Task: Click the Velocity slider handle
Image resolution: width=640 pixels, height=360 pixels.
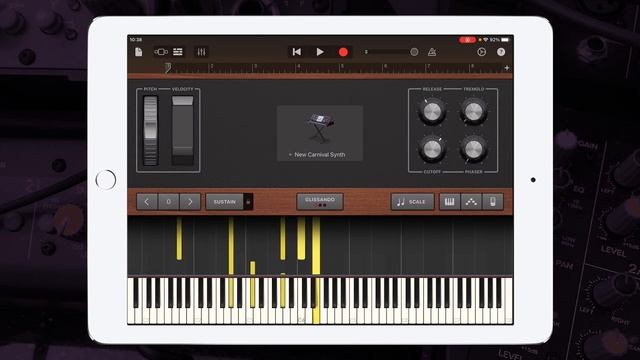Action: tap(182, 101)
